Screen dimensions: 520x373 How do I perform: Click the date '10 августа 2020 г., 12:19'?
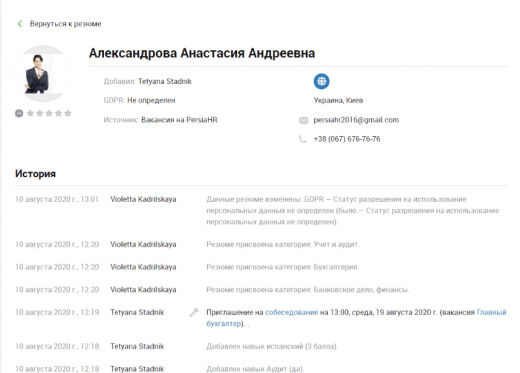point(57,312)
